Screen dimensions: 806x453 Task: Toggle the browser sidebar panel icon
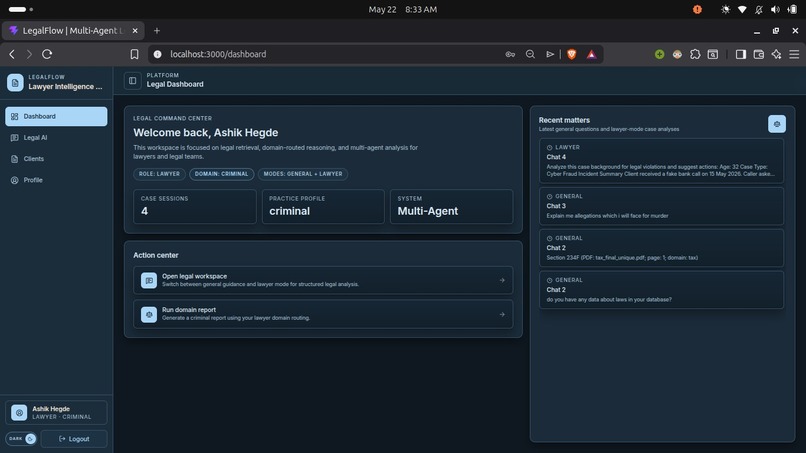point(741,54)
